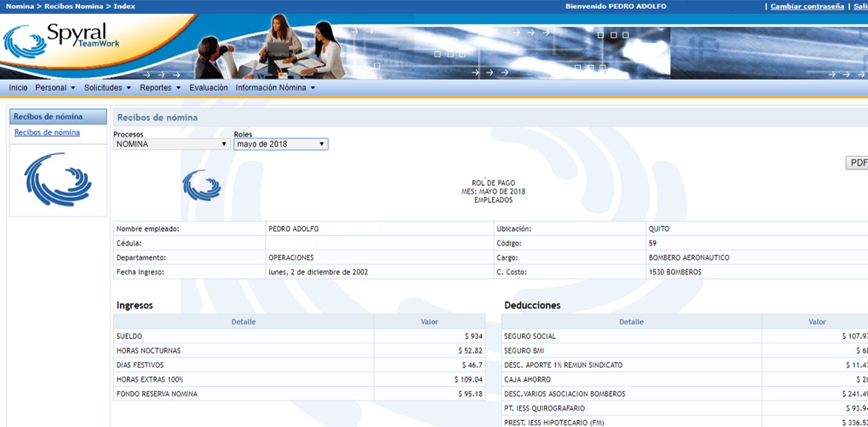Click the Spyral icon in the left sidebar panel
The height and width of the screenshot is (427, 868).
pos(58,179)
